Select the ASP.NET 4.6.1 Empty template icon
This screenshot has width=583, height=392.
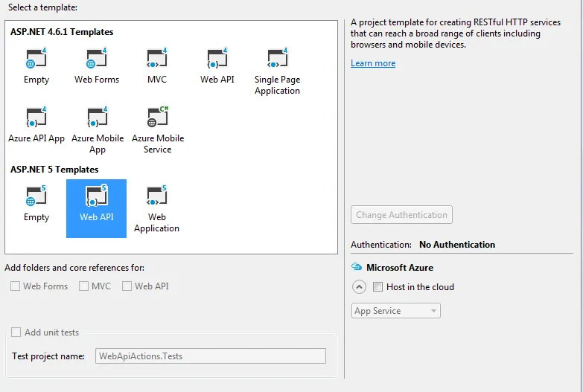tap(36, 58)
